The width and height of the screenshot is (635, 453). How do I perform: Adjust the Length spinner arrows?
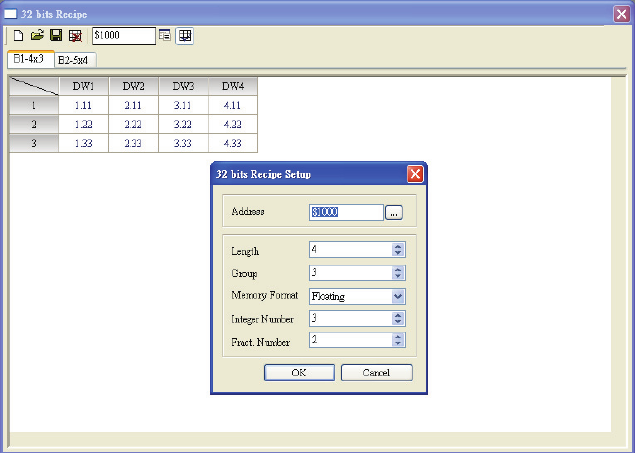point(398,250)
